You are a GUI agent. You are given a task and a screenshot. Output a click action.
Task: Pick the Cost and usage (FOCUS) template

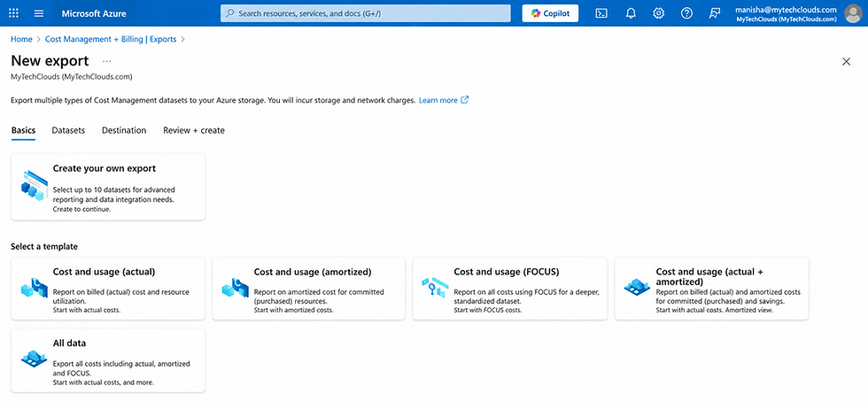510,289
